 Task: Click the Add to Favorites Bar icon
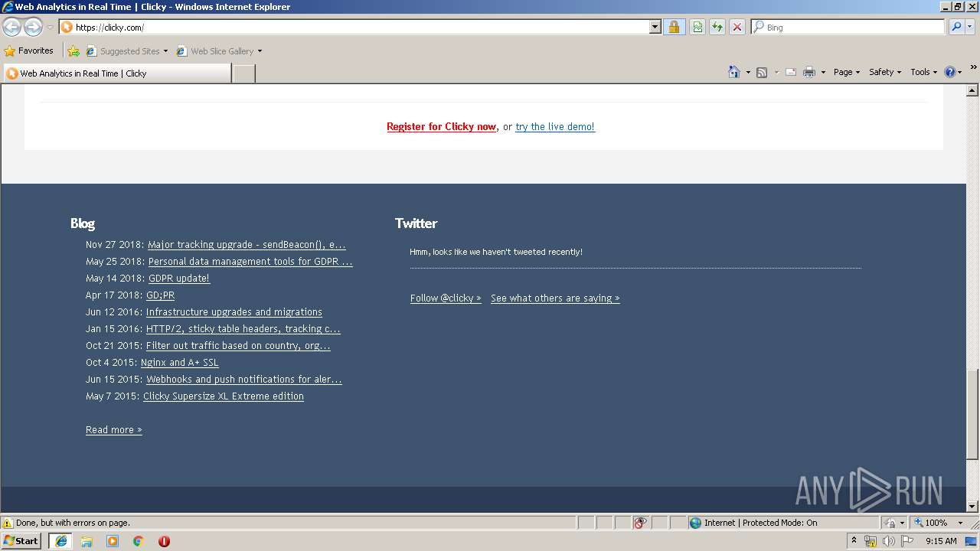coord(73,51)
